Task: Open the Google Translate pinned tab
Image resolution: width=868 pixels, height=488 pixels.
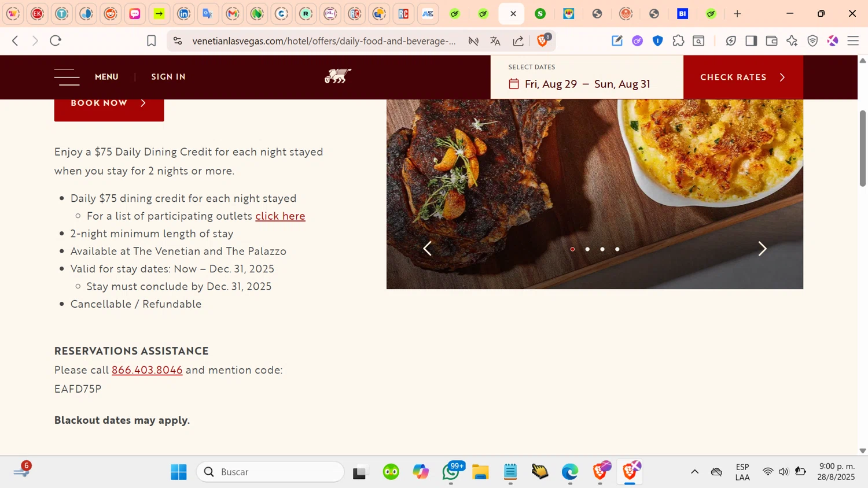Action: click(208, 14)
